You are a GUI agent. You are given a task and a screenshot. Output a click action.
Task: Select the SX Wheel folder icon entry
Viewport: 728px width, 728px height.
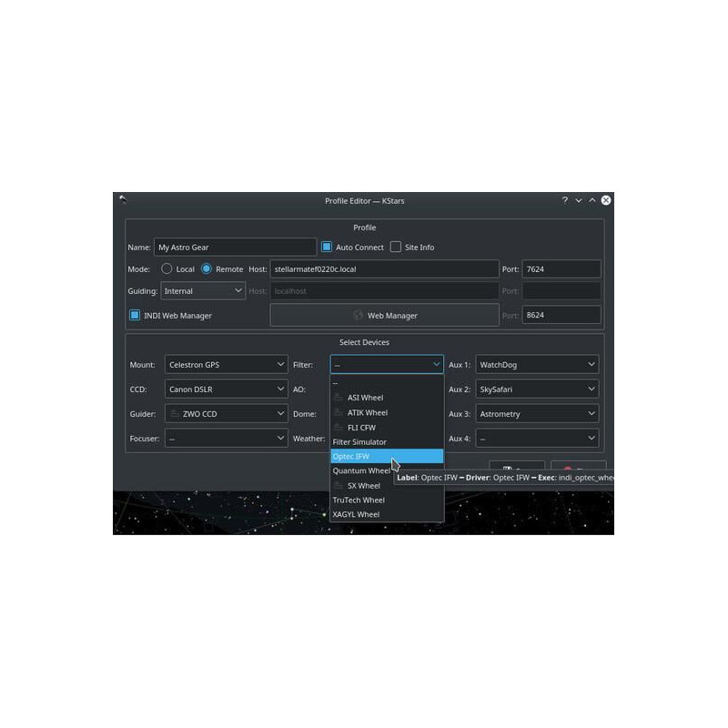(339, 485)
